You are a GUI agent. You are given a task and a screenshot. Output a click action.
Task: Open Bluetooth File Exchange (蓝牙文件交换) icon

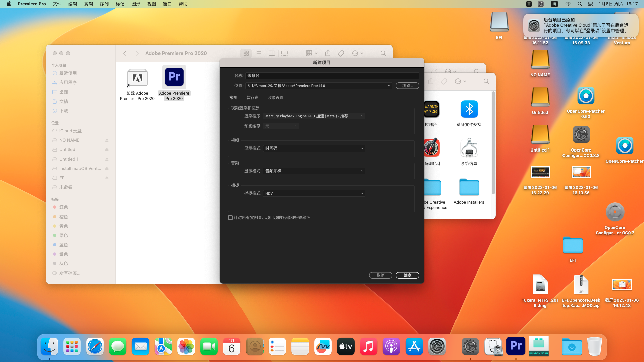coord(469,109)
